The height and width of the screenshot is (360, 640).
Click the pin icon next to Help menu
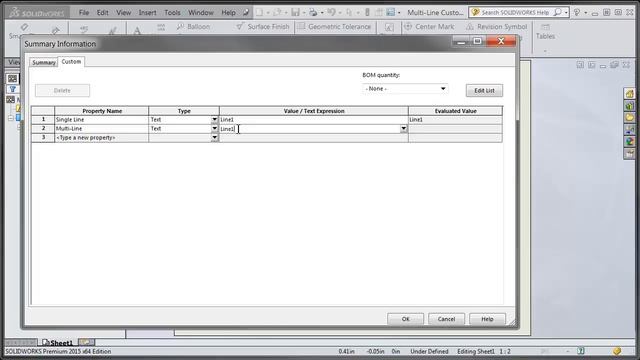[x=246, y=13]
